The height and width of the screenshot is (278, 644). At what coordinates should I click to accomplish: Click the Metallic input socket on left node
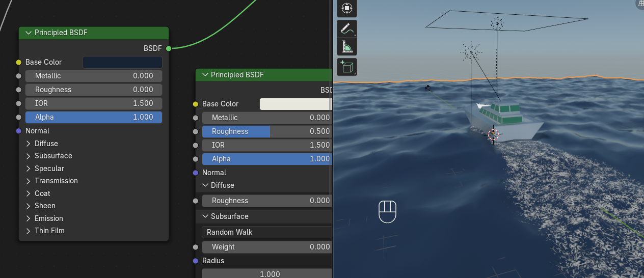point(19,76)
